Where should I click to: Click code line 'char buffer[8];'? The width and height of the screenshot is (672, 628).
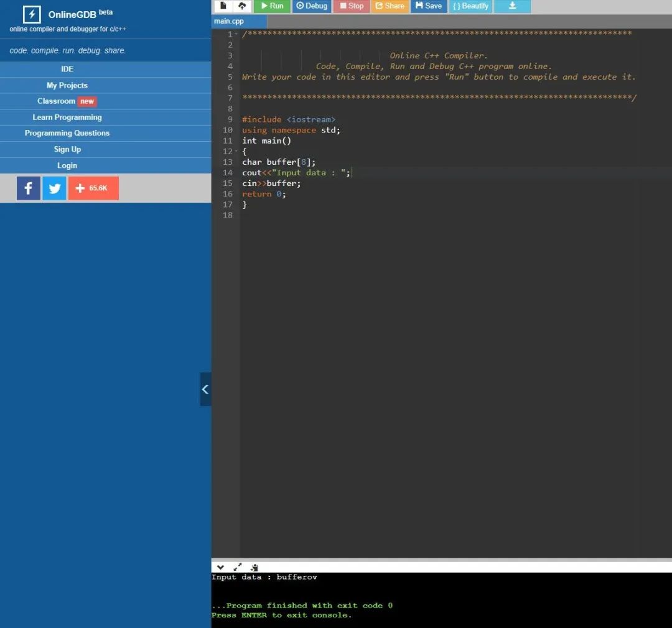[279, 162]
